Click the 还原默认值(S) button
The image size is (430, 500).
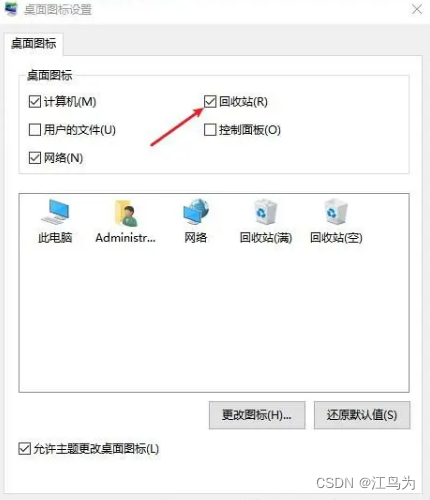(362, 415)
